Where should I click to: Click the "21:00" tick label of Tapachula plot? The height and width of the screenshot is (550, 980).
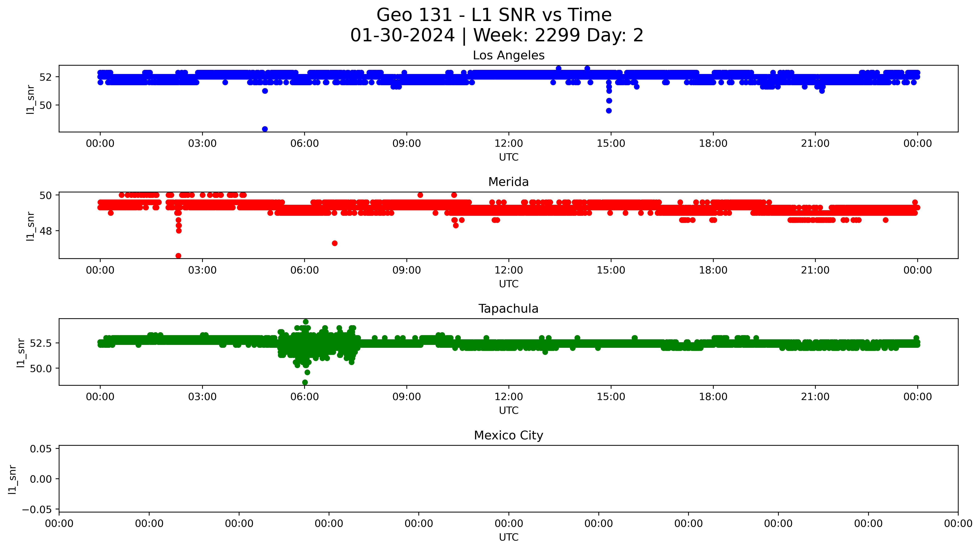coord(815,397)
